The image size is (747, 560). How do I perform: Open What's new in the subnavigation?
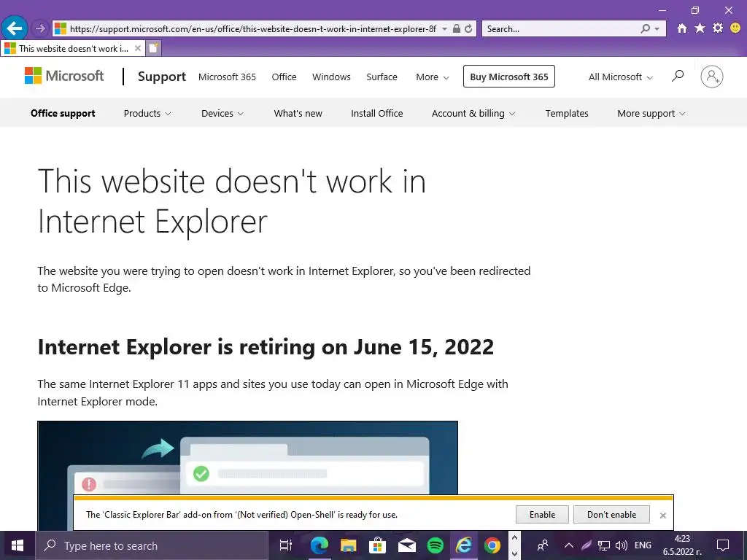[x=298, y=113]
